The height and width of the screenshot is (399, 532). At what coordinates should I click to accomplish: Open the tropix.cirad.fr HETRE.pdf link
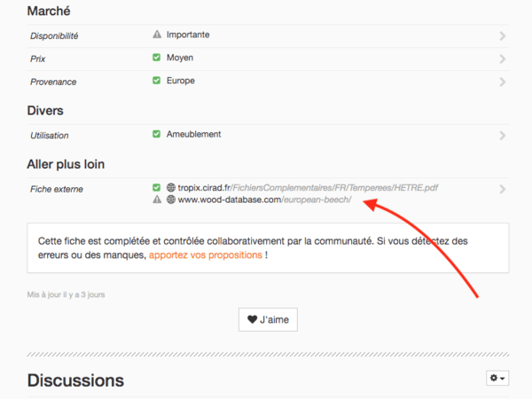[308, 188]
